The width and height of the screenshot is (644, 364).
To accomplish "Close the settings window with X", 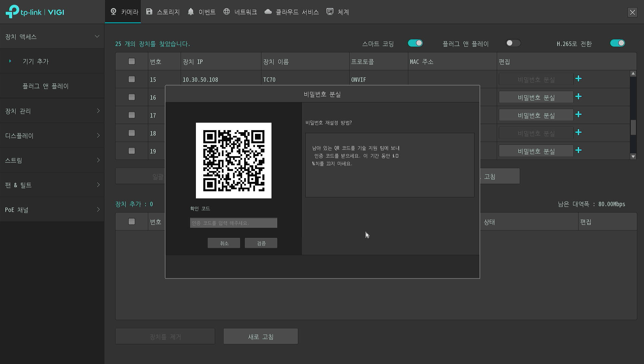I will coord(632,13).
